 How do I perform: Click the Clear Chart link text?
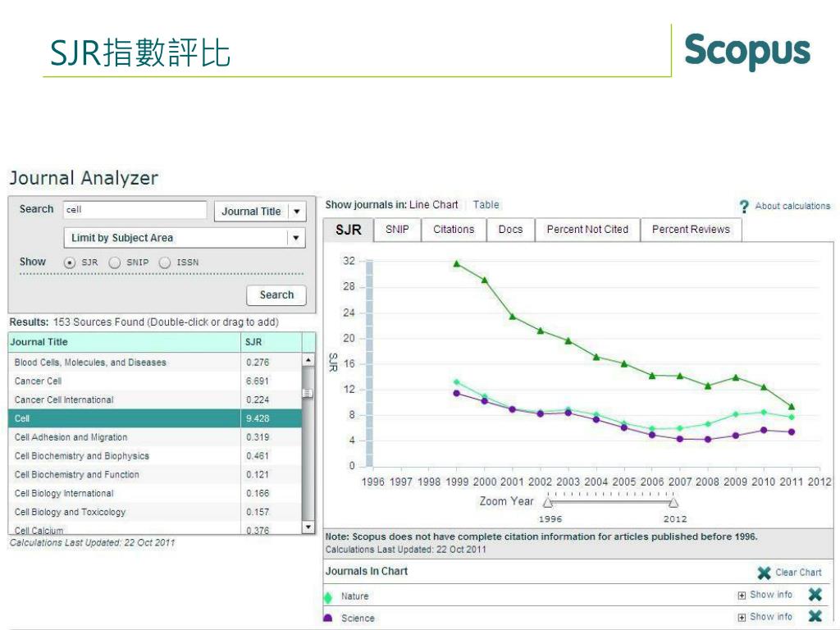point(798,573)
